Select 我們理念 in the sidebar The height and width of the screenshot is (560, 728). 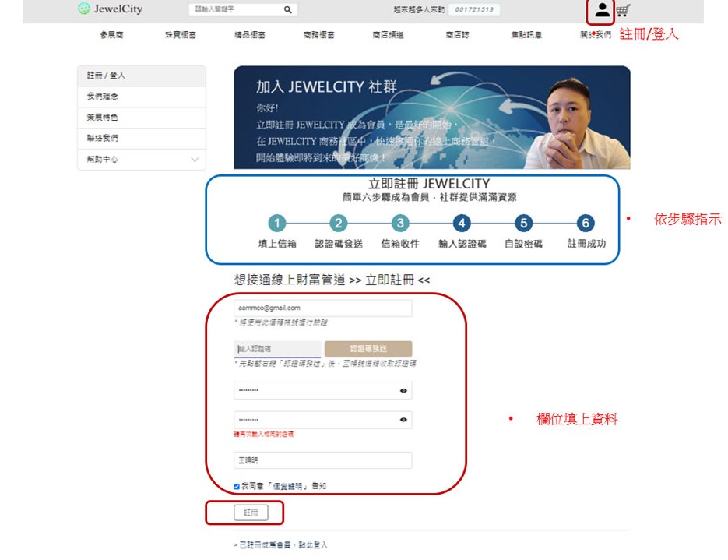(142, 97)
